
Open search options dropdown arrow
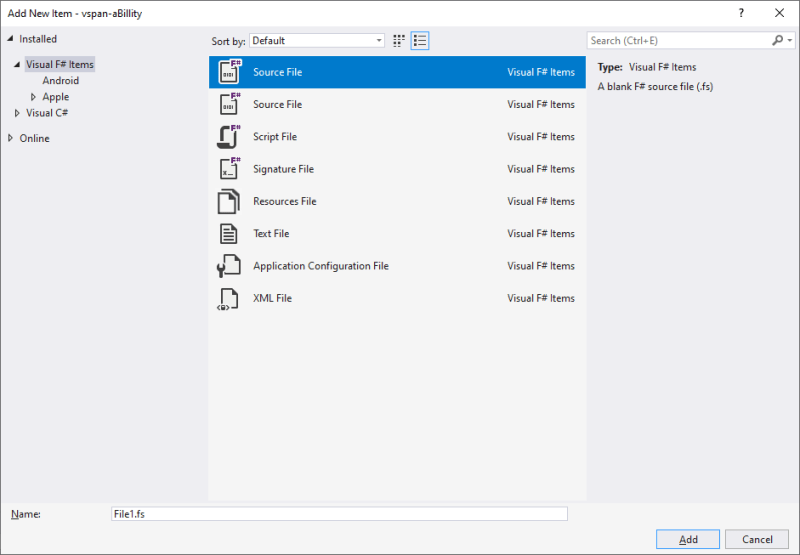[790, 40]
